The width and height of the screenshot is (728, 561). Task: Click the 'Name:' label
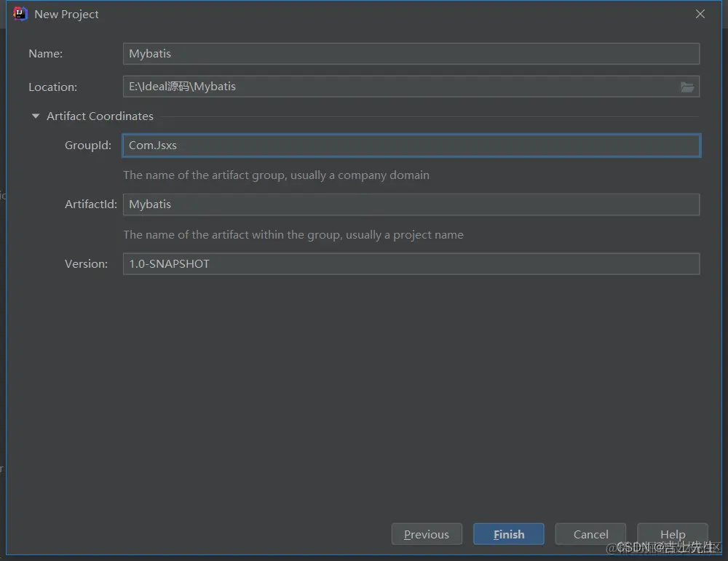point(45,54)
